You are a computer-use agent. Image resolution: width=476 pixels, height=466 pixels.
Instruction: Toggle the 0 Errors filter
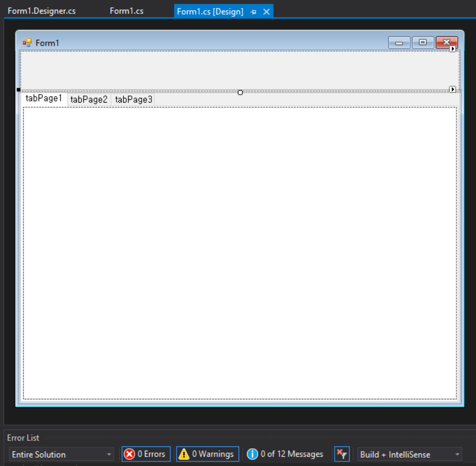point(146,454)
